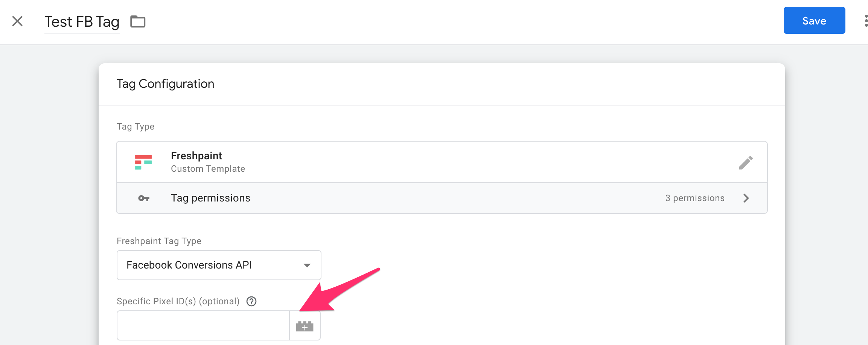Click the caret arrow of Freshpaint Tag Type

coord(307,265)
